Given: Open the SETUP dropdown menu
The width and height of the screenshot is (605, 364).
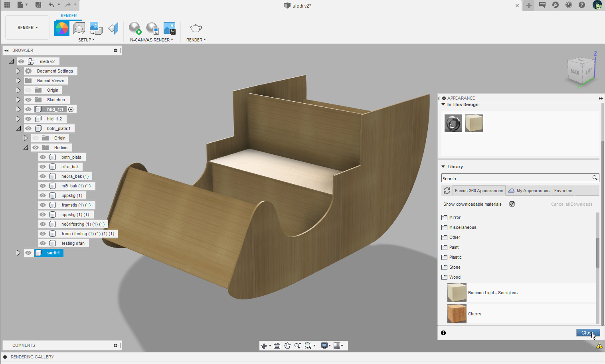Looking at the screenshot, I should [86, 40].
